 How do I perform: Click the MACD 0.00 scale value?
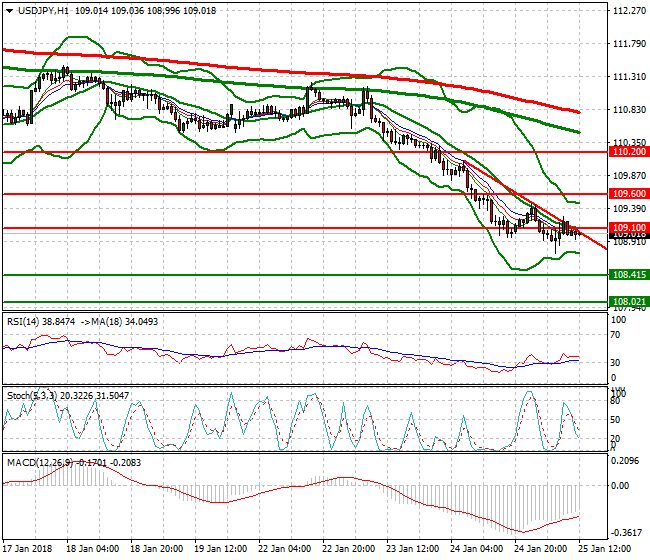point(620,485)
